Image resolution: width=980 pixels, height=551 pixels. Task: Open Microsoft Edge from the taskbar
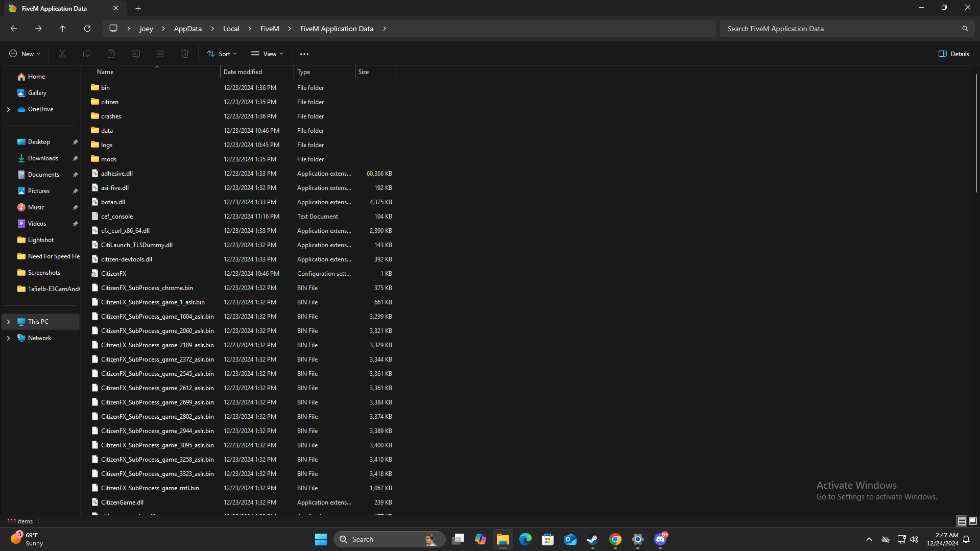pos(525,539)
